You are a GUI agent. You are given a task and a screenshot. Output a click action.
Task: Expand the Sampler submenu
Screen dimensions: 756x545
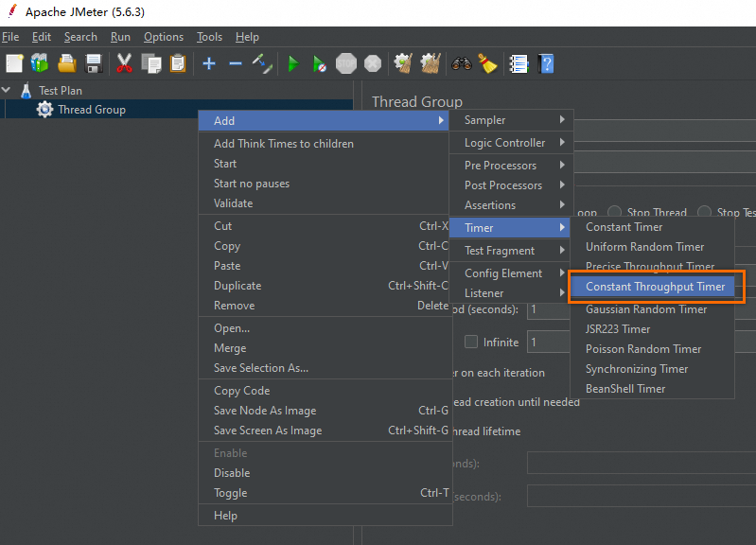tap(511, 120)
